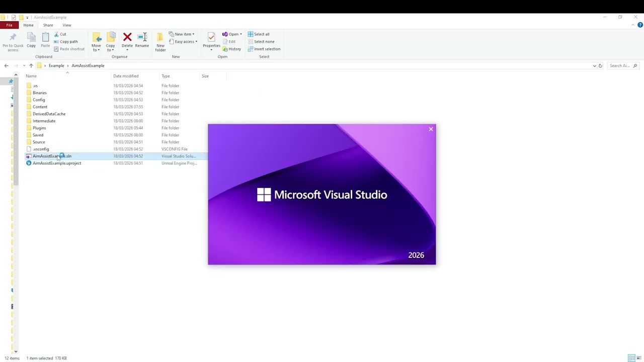The width and height of the screenshot is (644, 362).
Task: Click Properties checkmark in Quick Access Toolbar
Action: click(14, 17)
